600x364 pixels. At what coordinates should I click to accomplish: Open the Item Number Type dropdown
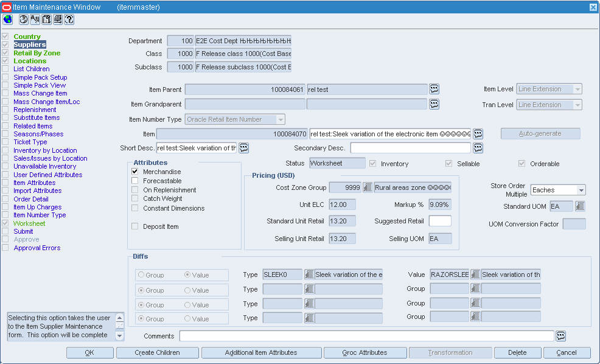point(281,119)
